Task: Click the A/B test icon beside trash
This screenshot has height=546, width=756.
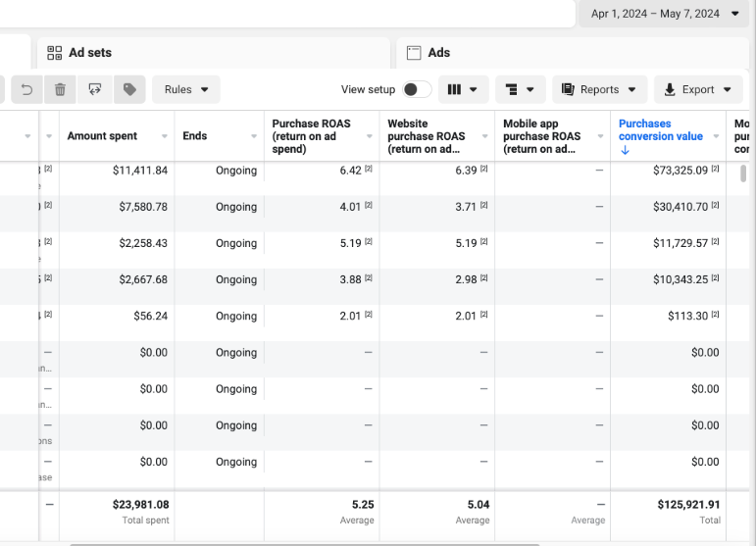Action: 94,89
